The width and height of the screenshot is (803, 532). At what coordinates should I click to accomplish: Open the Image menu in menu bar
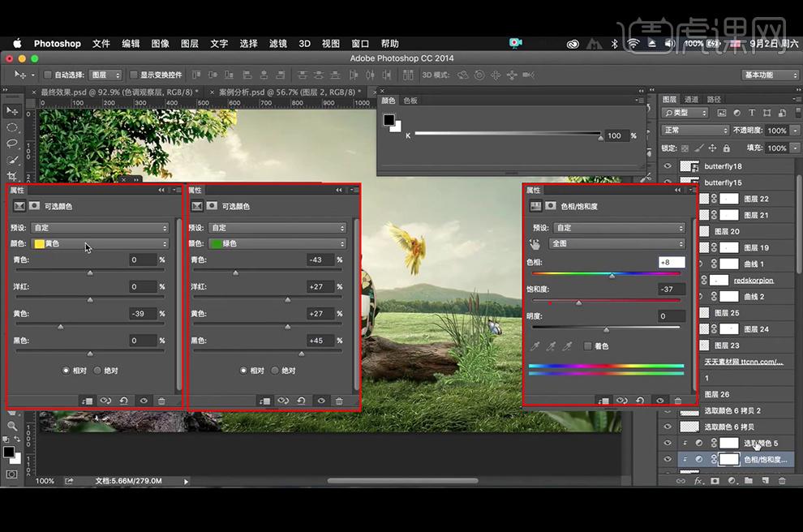(x=161, y=44)
